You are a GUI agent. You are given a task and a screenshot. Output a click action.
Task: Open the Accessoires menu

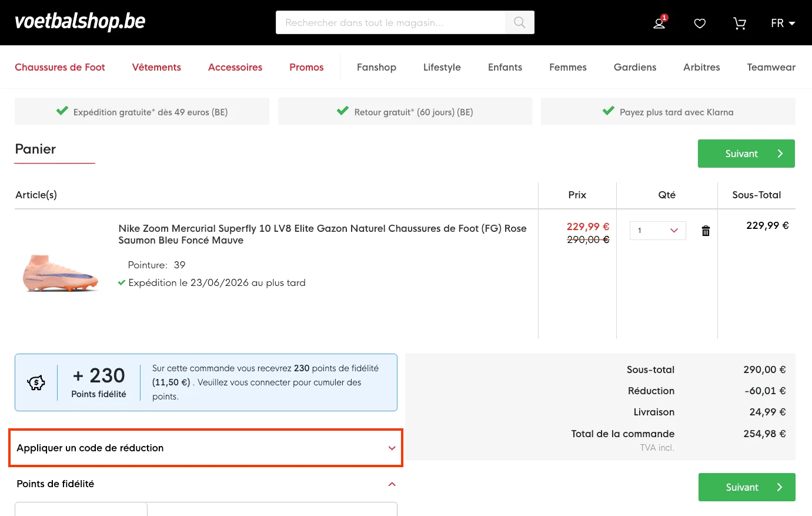click(x=235, y=67)
